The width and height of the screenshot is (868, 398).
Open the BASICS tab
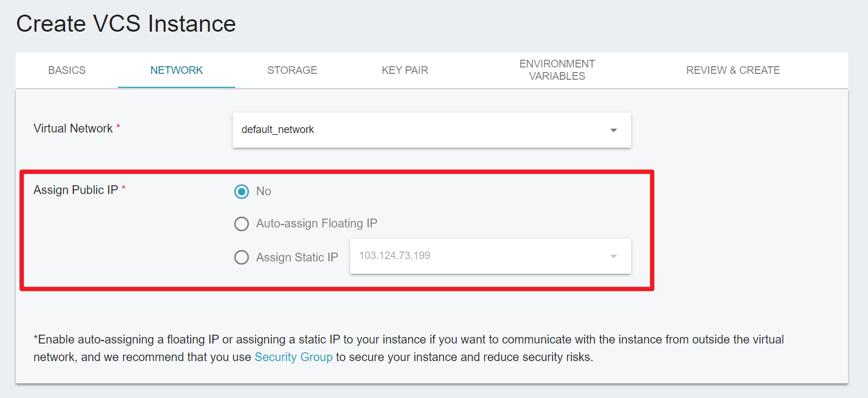click(x=67, y=70)
